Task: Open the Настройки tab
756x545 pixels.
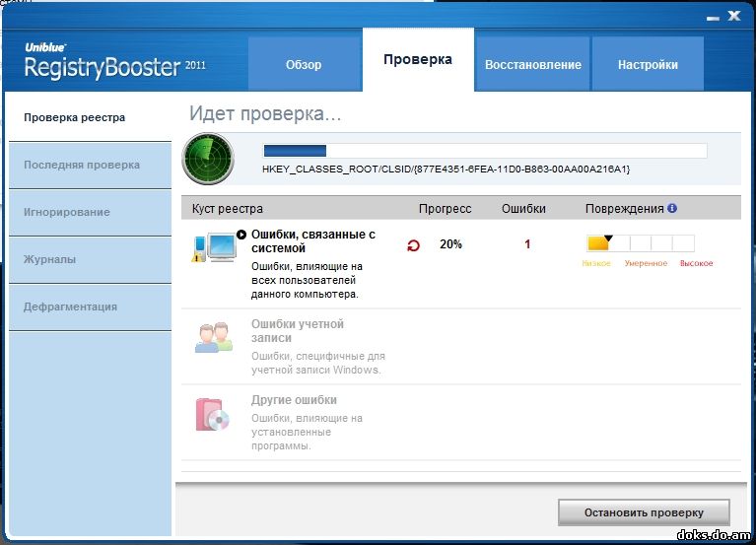Action: click(x=648, y=64)
